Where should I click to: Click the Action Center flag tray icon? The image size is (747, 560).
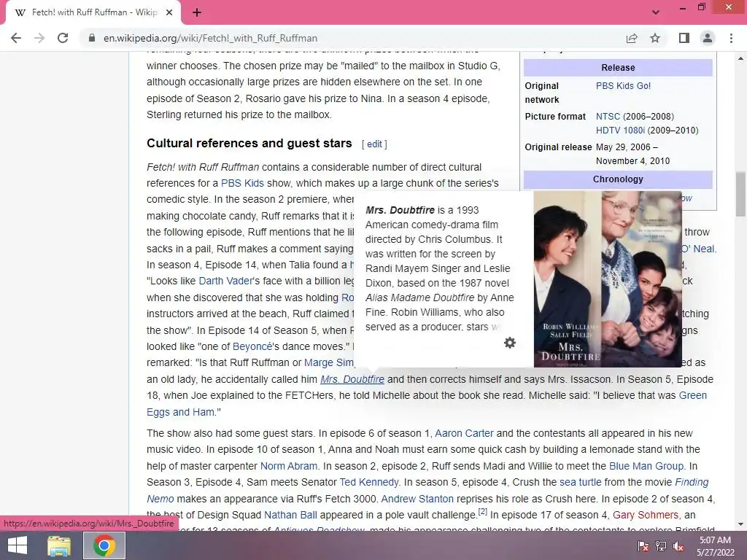pos(643,546)
